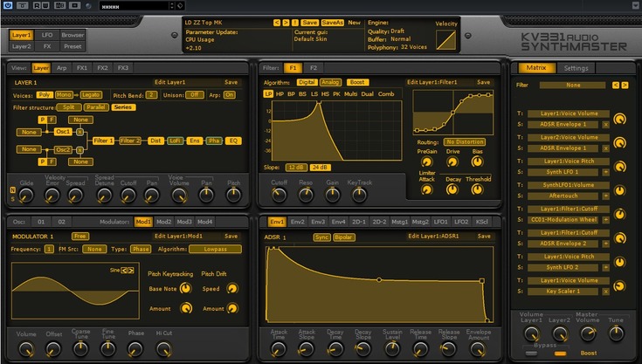
Task: Toggle the Arp On button
Action: click(x=229, y=95)
